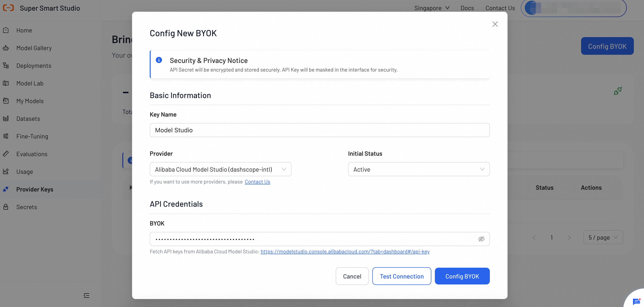Screen dimensions: 644x307
Task: Click the Key Name input field
Action: tap(320, 130)
